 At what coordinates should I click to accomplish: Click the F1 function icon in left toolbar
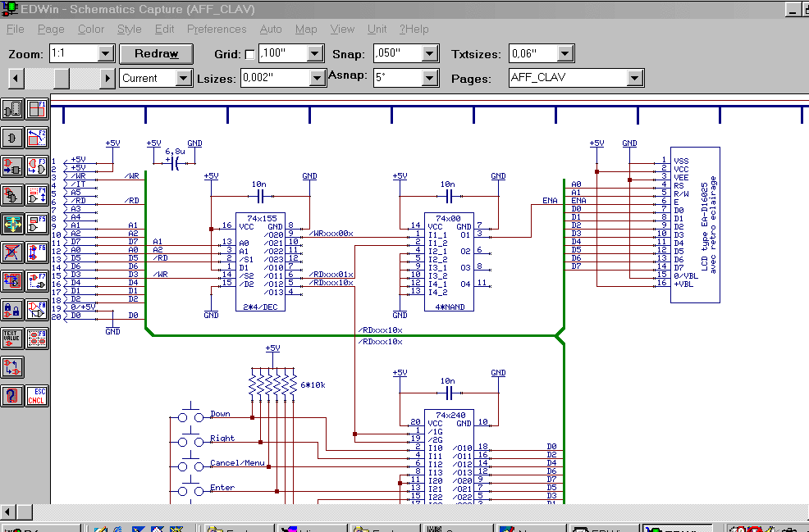(37, 109)
